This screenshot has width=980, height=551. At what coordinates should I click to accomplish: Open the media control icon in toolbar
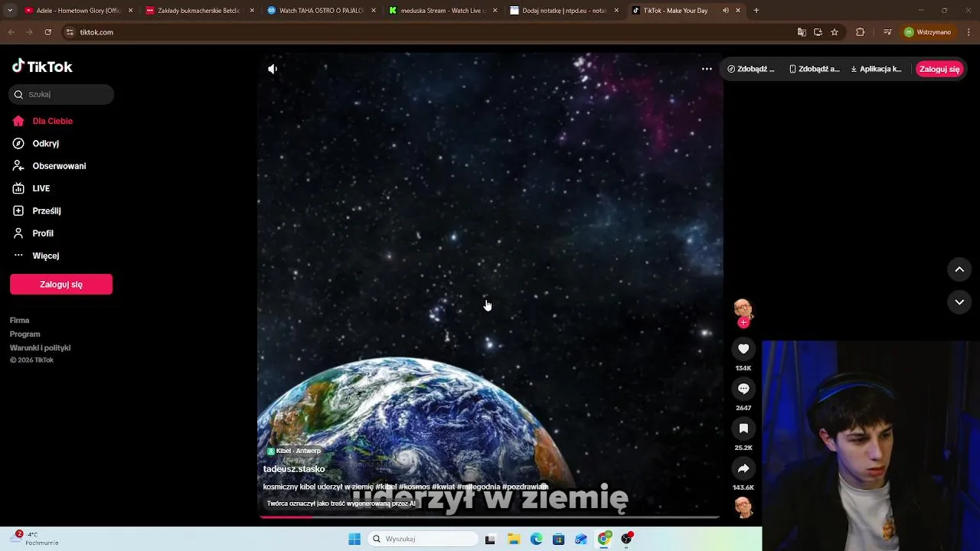click(887, 32)
